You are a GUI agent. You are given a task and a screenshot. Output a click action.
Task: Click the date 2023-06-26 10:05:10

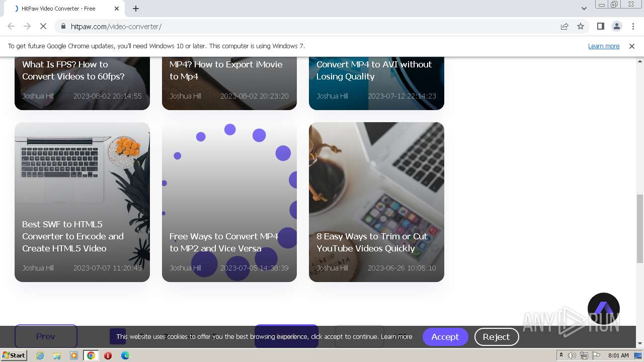coord(402,268)
